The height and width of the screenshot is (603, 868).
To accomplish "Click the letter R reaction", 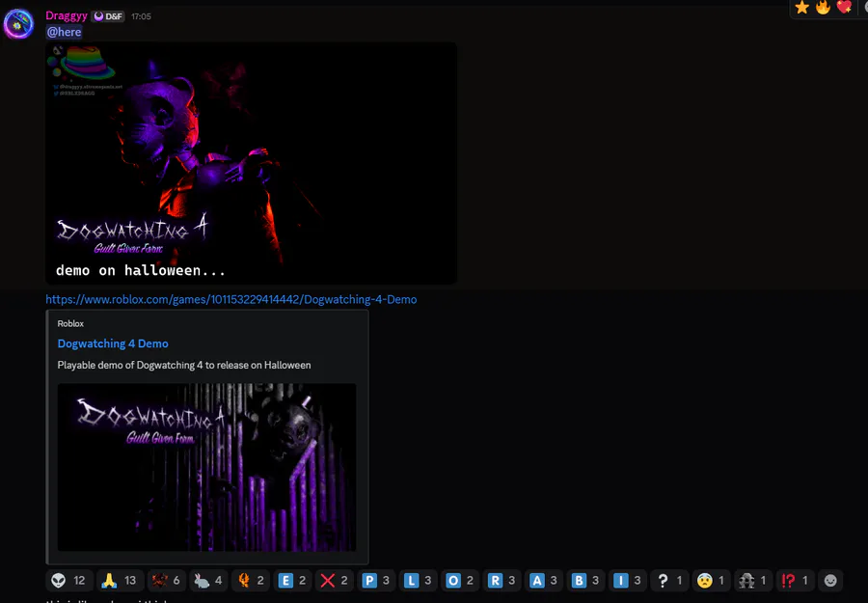I will (502, 580).
